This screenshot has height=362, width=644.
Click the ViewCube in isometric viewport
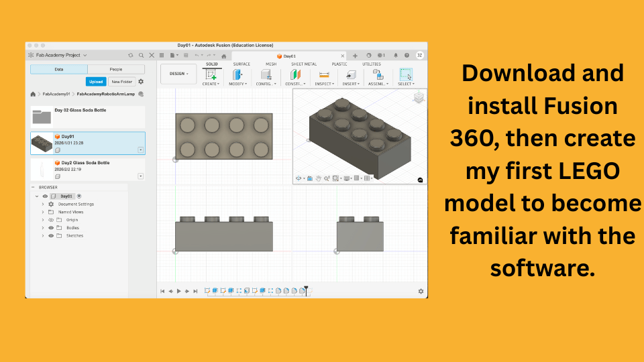pyautogui.click(x=419, y=97)
